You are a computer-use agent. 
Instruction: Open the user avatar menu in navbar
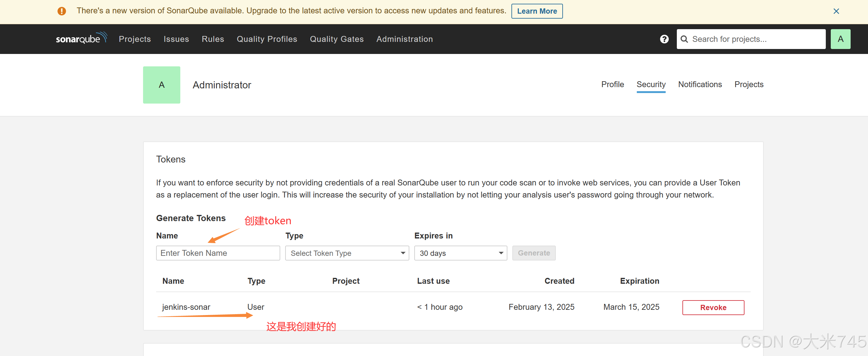(x=840, y=39)
